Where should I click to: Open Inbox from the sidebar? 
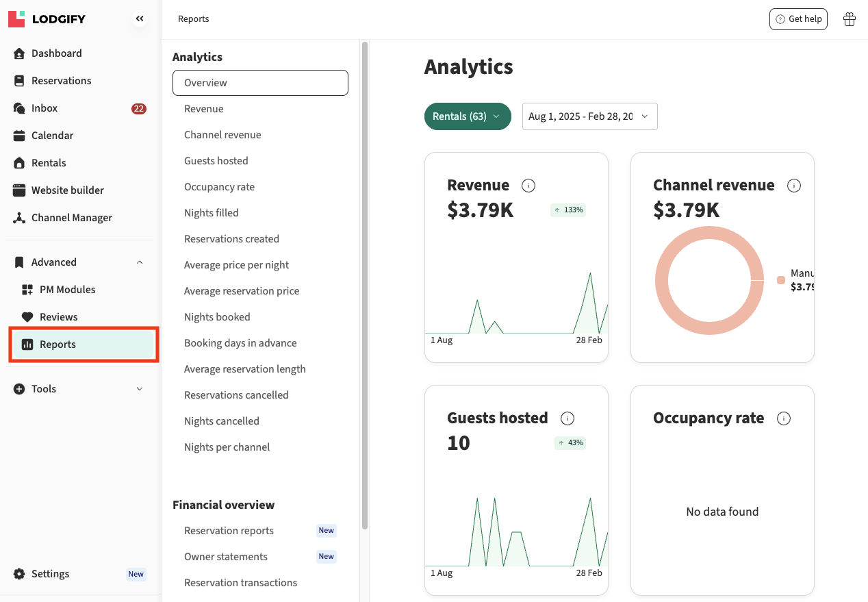coord(44,108)
